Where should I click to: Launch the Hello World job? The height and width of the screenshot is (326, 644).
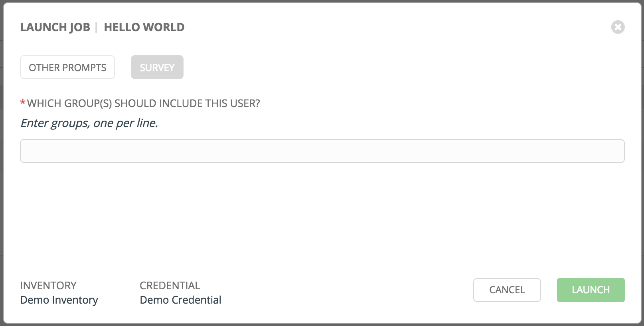point(591,290)
